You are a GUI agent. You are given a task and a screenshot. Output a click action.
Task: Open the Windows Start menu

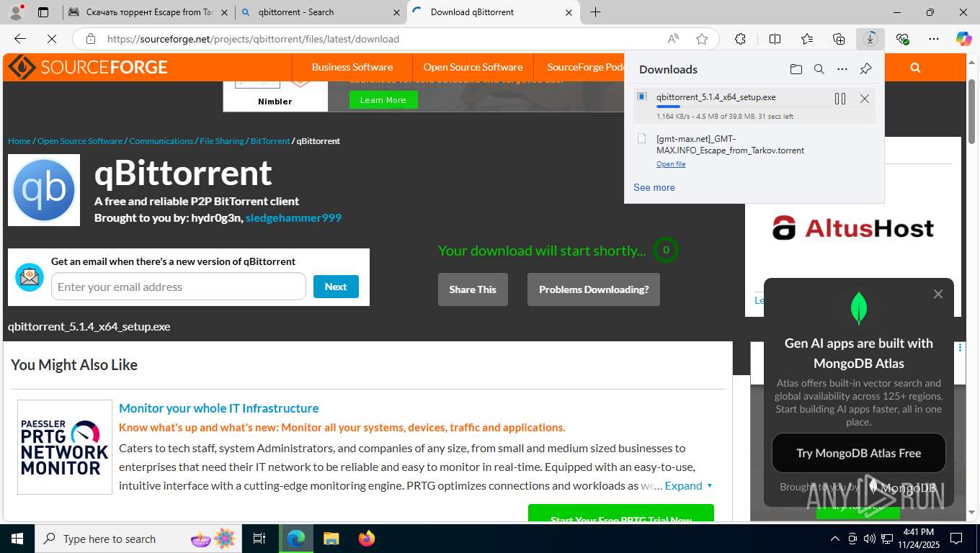click(x=17, y=539)
